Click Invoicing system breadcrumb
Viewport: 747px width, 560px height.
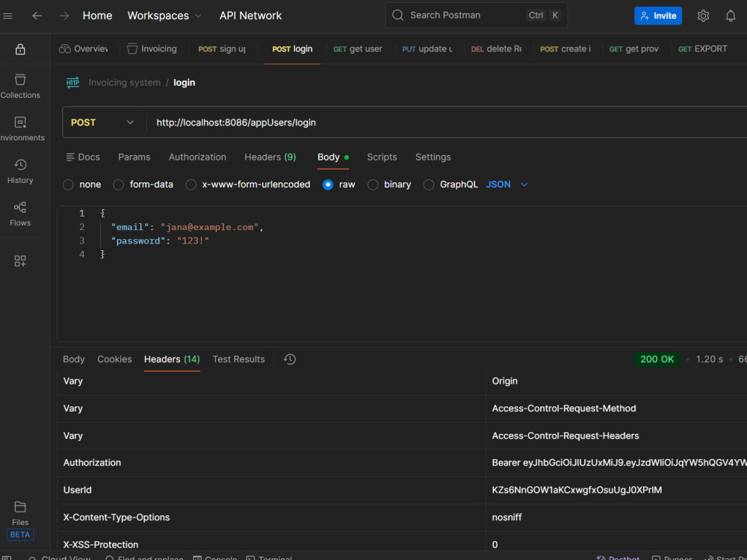coord(124,82)
